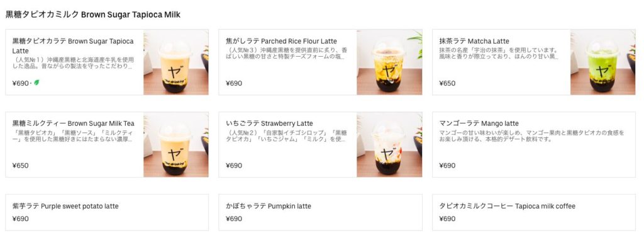Image resolution: width=644 pixels, height=238 pixels.
Task: Open the Purple sweet potato latte card
Action: 107,213
